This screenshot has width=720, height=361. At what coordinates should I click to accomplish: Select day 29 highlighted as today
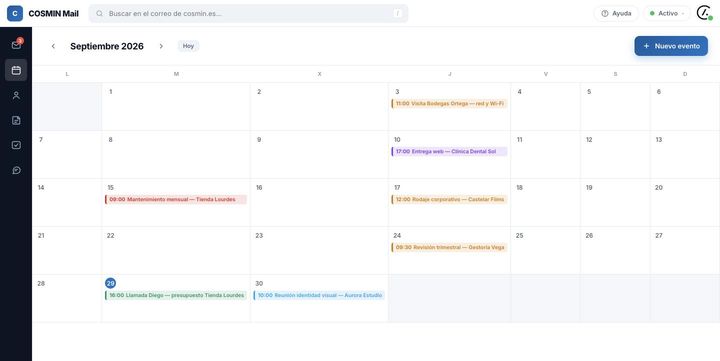click(110, 283)
